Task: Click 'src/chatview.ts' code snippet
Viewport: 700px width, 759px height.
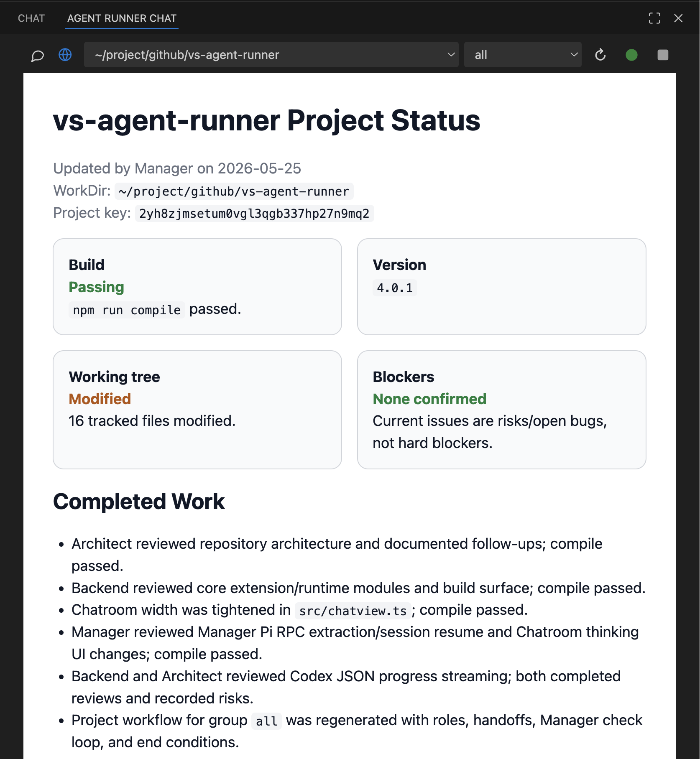Action: 353,611
